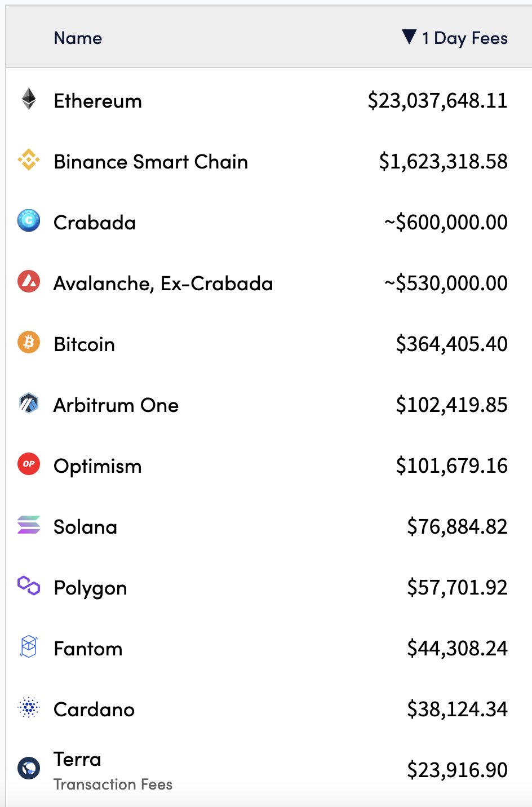Click the Solana gradient logo icon
This screenshot has width=532, height=807.
[29, 525]
